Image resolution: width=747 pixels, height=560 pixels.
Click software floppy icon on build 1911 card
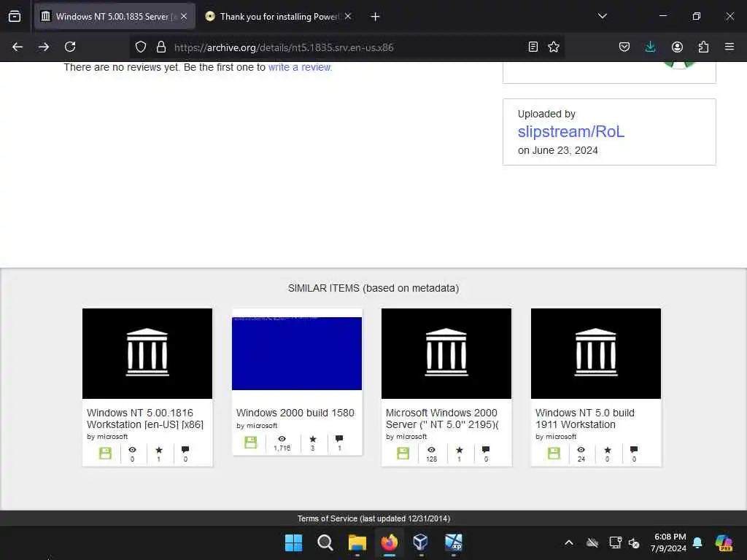554,453
